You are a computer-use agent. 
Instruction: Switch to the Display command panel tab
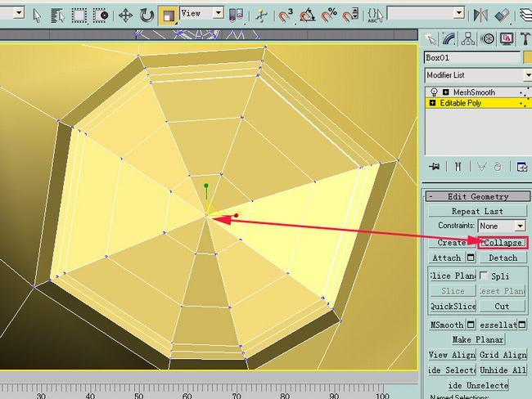507,39
